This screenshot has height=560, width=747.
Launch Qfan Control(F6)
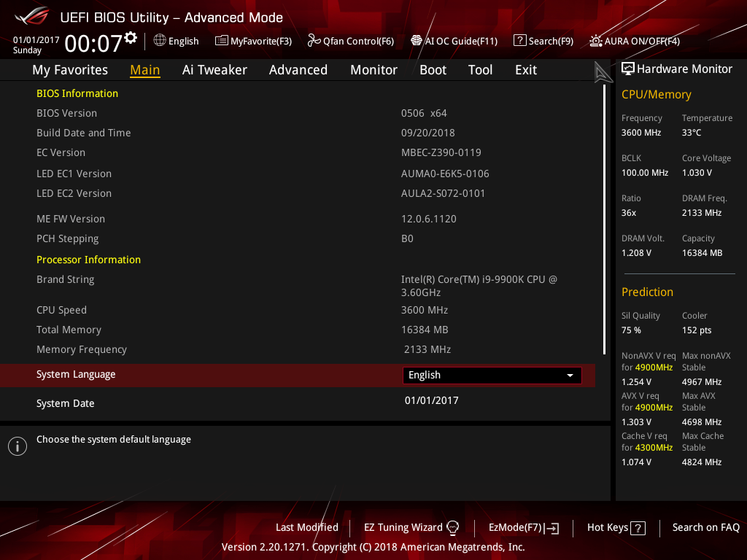[x=351, y=41]
